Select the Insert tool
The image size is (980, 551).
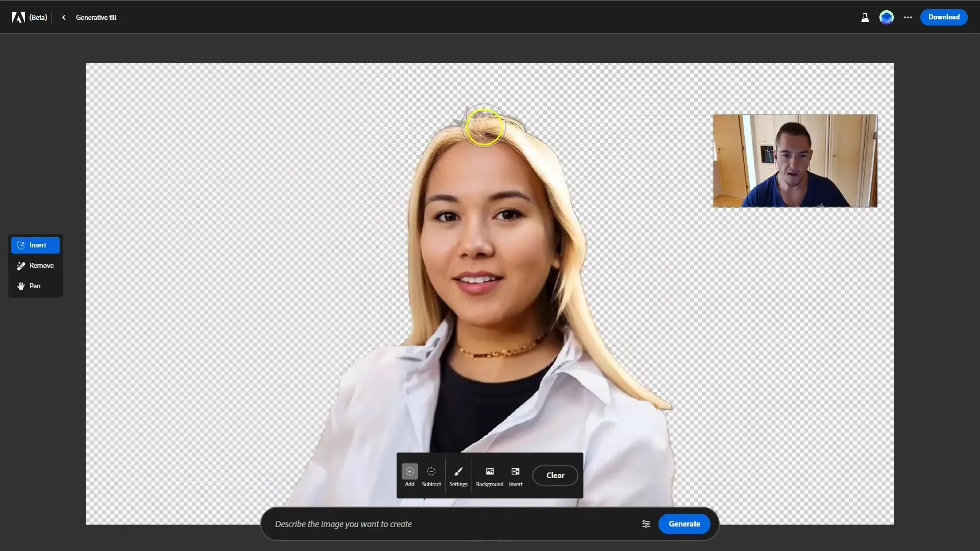[x=35, y=244]
